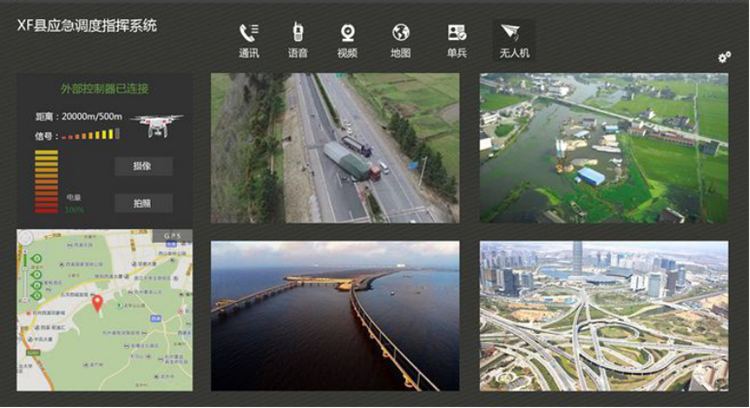The image size is (750, 408).
Task: Click the battery level color gauge
Action: (x=47, y=180)
